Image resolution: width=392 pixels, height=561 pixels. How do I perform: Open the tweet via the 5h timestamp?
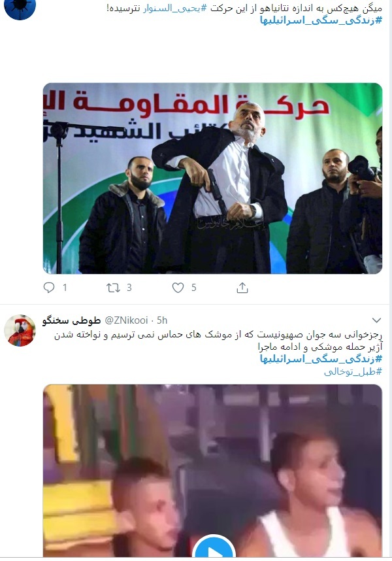(x=162, y=320)
